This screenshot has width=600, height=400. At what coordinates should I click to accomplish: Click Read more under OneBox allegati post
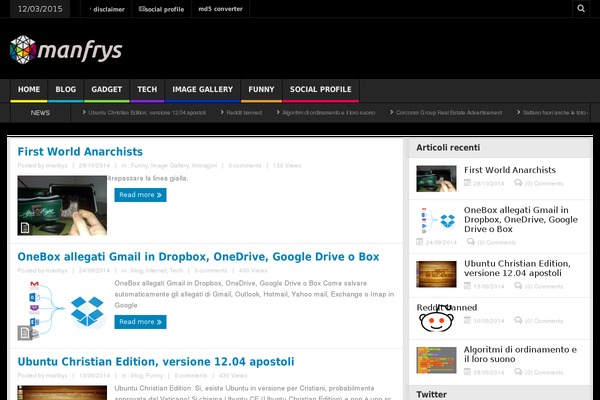click(x=140, y=322)
